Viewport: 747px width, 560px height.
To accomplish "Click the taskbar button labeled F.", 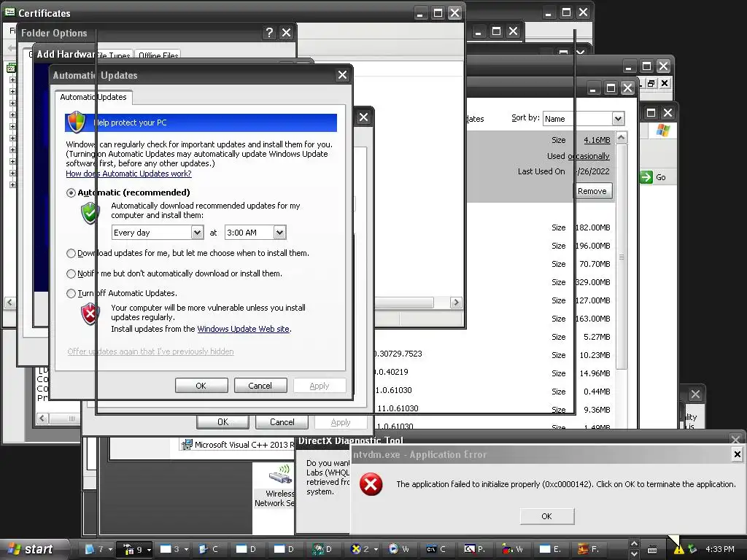I will click(x=591, y=549).
